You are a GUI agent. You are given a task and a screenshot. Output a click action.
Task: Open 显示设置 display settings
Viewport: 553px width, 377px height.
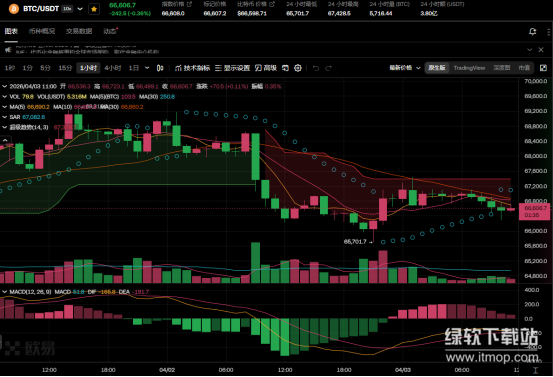click(232, 68)
